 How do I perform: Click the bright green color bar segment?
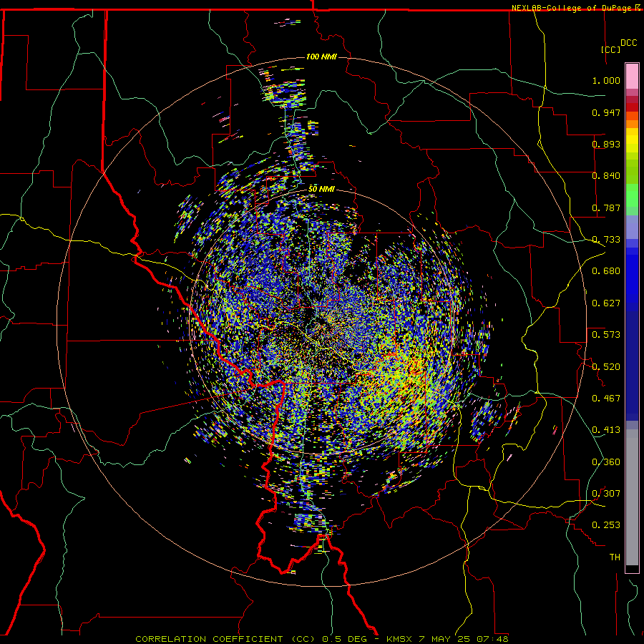point(632,195)
